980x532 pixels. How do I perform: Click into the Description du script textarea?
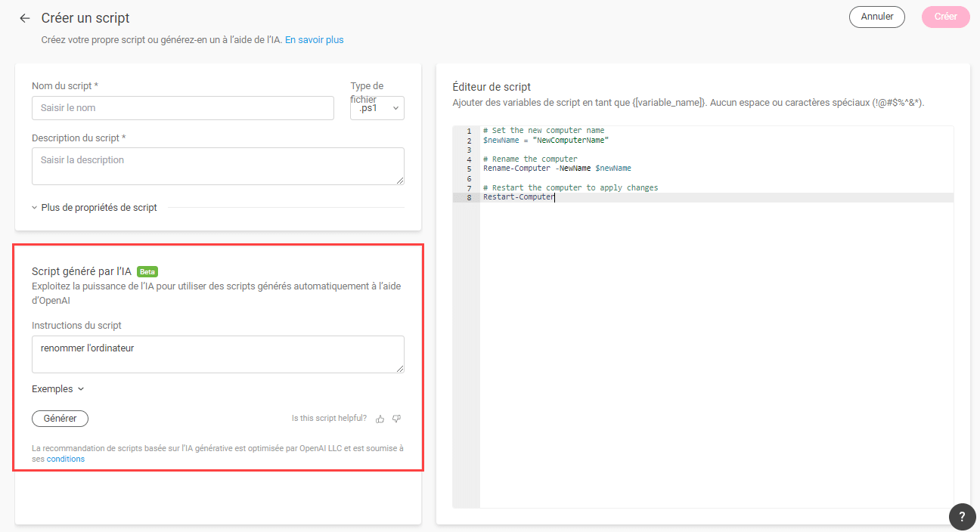pos(217,165)
